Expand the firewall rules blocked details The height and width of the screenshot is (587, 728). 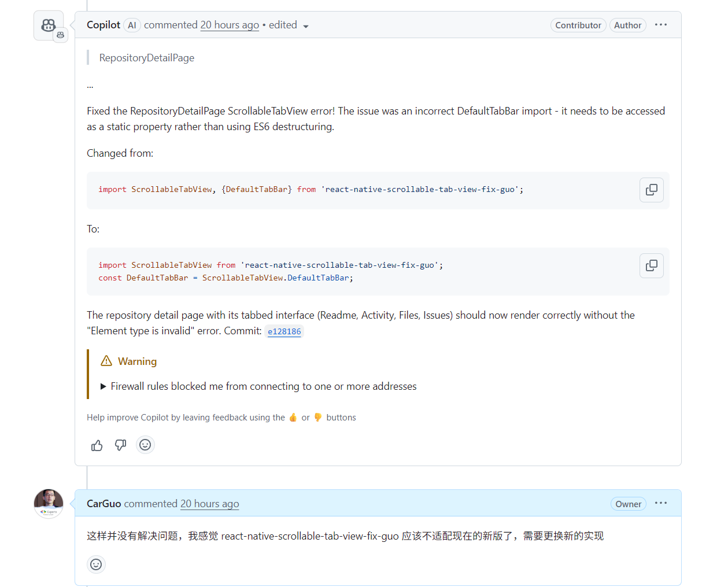click(258, 386)
